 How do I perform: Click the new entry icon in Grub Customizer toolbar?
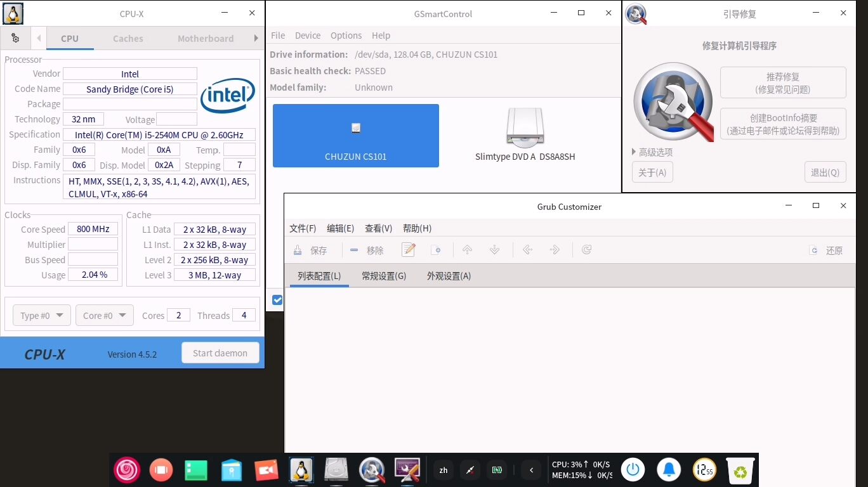coord(436,250)
